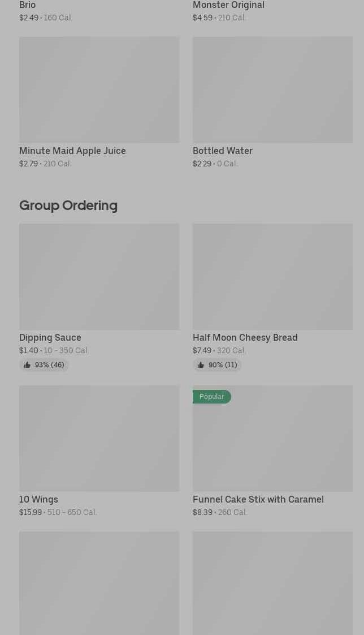This screenshot has height=635, width=364.
Task: Click the 90% (11) rating badge
Action: [218, 365]
